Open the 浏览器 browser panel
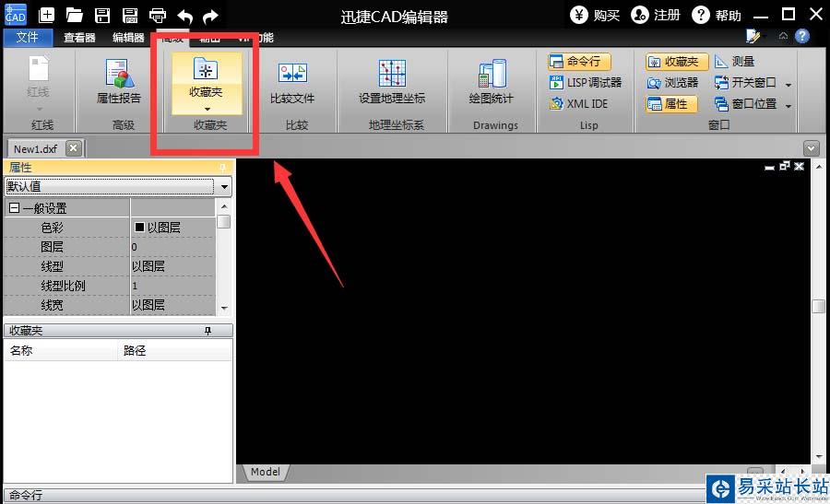The width and height of the screenshot is (830, 504). (x=672, y=83)
